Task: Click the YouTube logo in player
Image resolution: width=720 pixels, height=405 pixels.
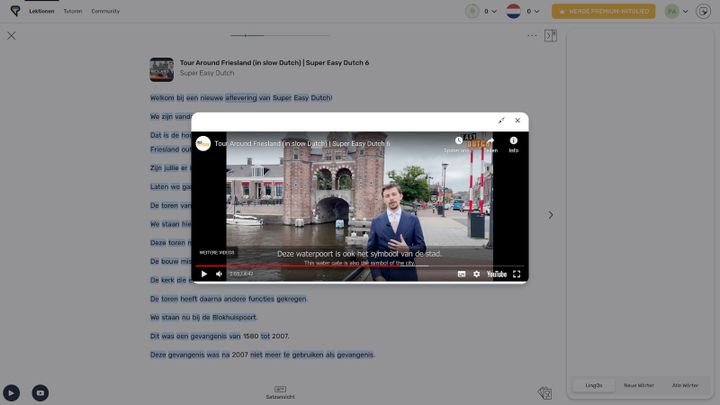Action: pyautogui.click(x=496, y=274)
